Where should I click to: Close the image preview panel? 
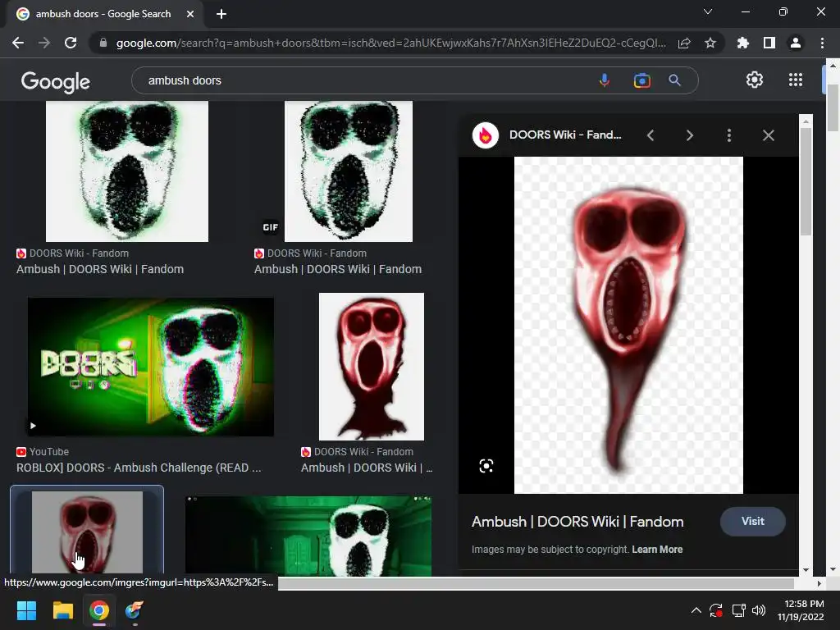[768, 135]
